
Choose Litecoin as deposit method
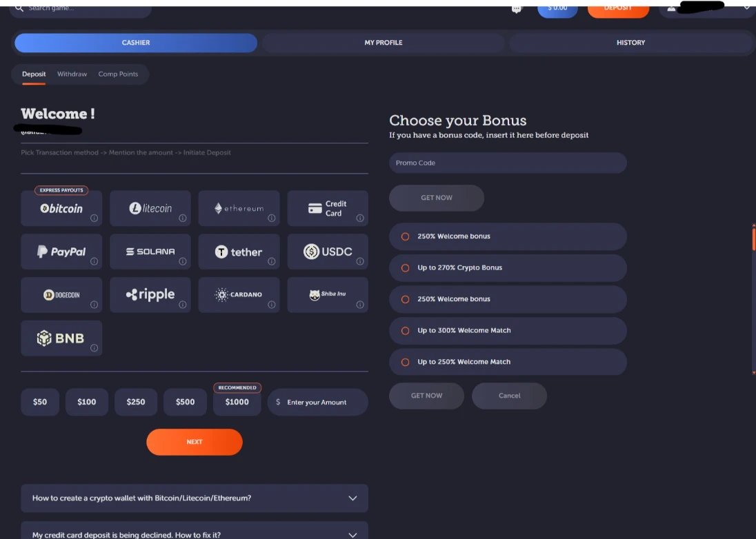[x=150, y=208]
